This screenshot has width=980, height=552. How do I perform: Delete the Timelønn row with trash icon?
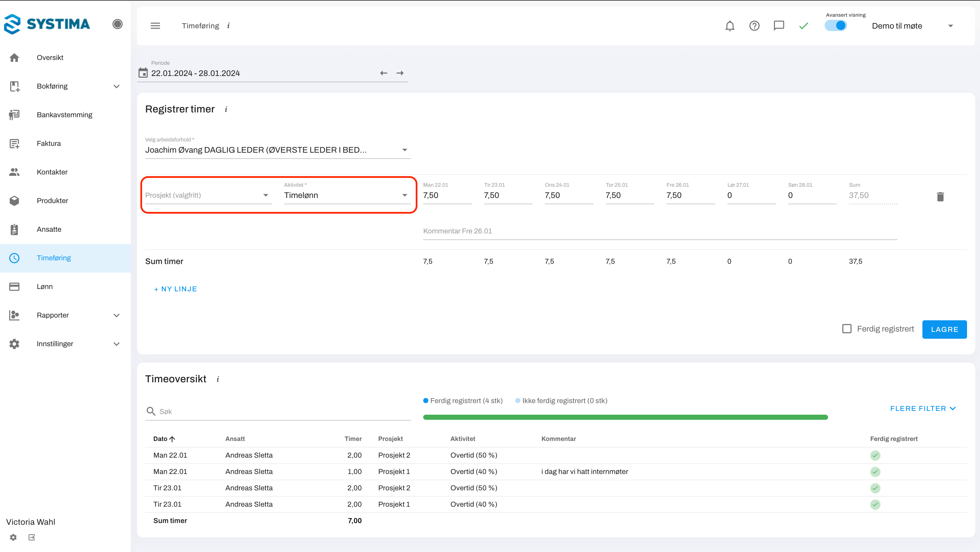[x=940, y=196]
